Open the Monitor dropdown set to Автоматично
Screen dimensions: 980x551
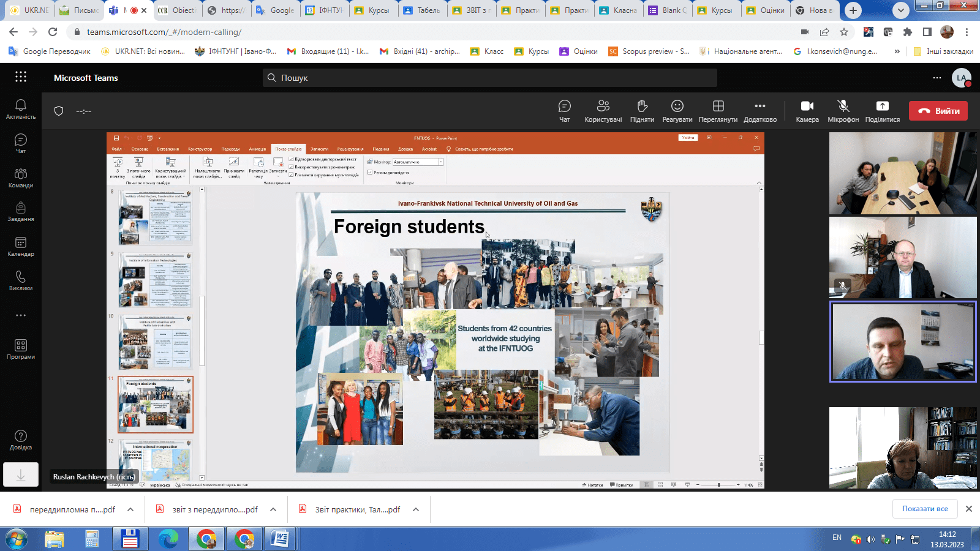(x=440, y=162)
